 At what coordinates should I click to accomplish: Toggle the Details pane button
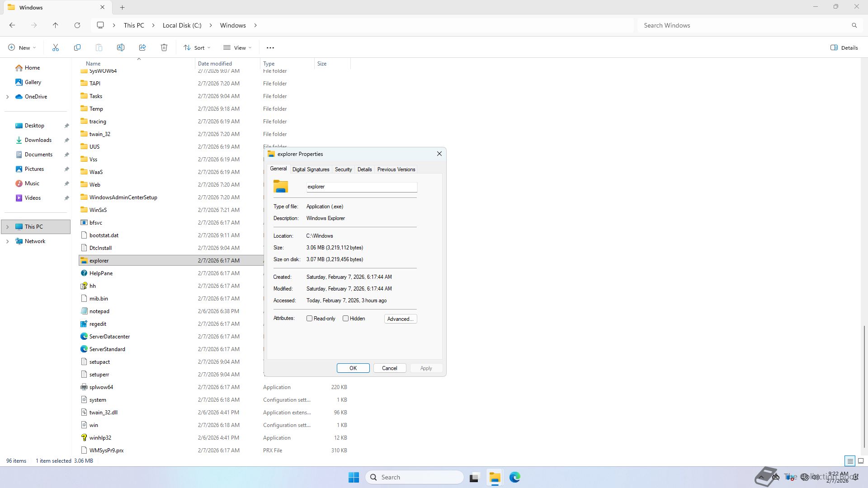(x=844, y=47)
